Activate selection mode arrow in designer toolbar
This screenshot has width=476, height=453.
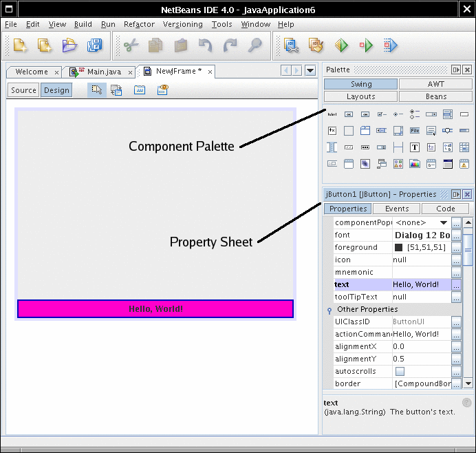click(97, 90)
